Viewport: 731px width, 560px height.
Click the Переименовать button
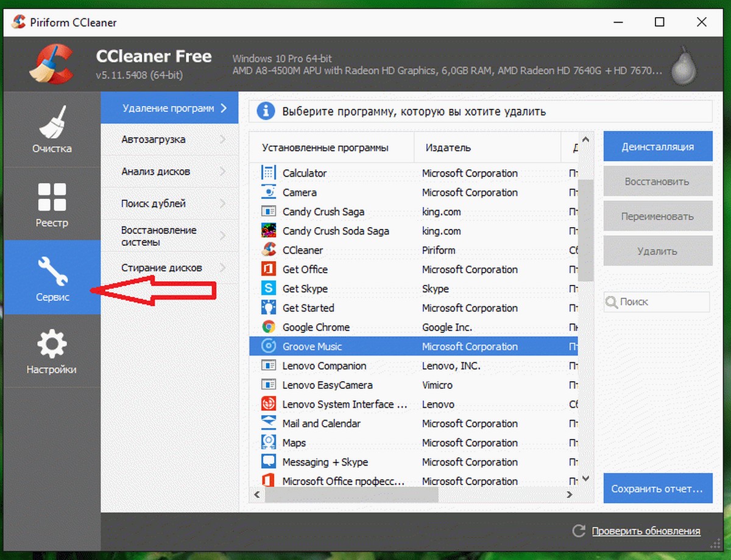tap(658, 216)
